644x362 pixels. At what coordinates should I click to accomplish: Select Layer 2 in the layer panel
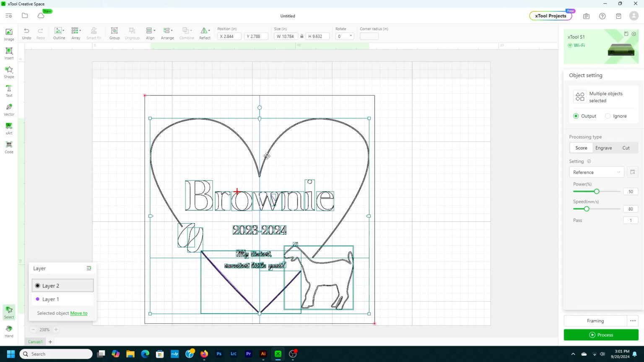(x=62, y=286)
